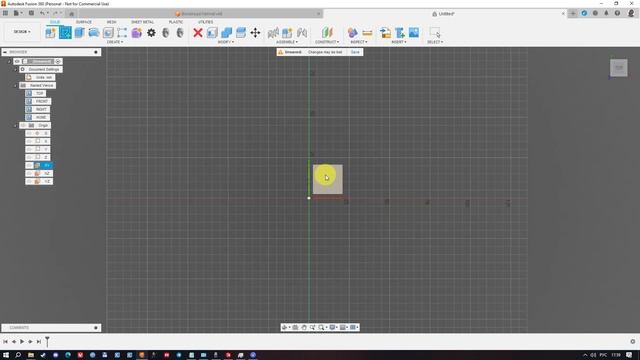640x360 pixels.
Task: Open the Data Panel grid icon
Action: click(5, 13)
